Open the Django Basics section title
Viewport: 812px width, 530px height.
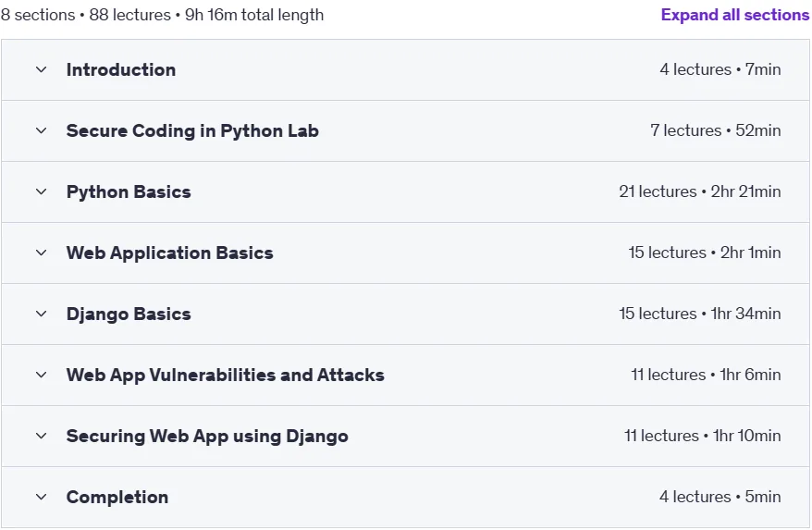point(129,314)
